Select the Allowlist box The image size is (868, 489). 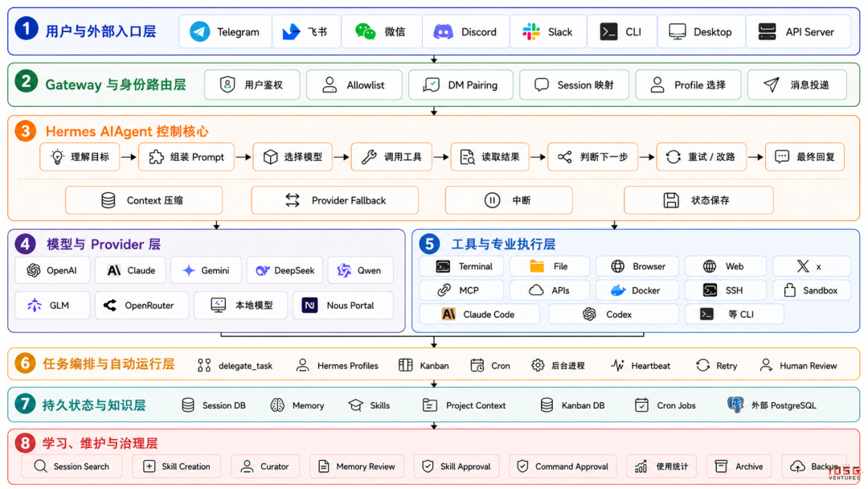click(x=354, y=84)
